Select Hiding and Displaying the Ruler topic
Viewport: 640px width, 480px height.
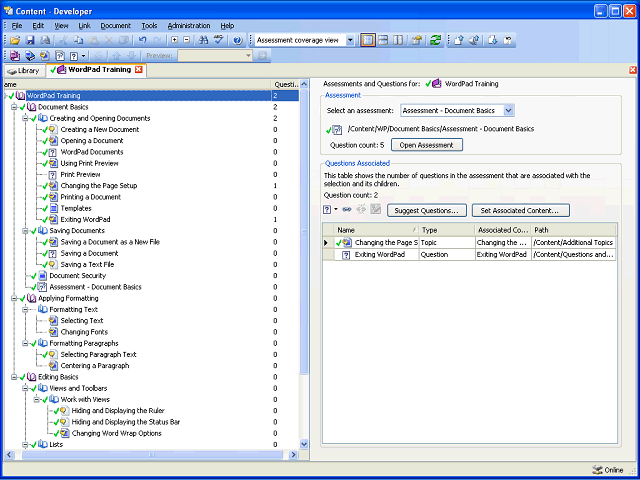pyautogui.click(x=118, y=411)
